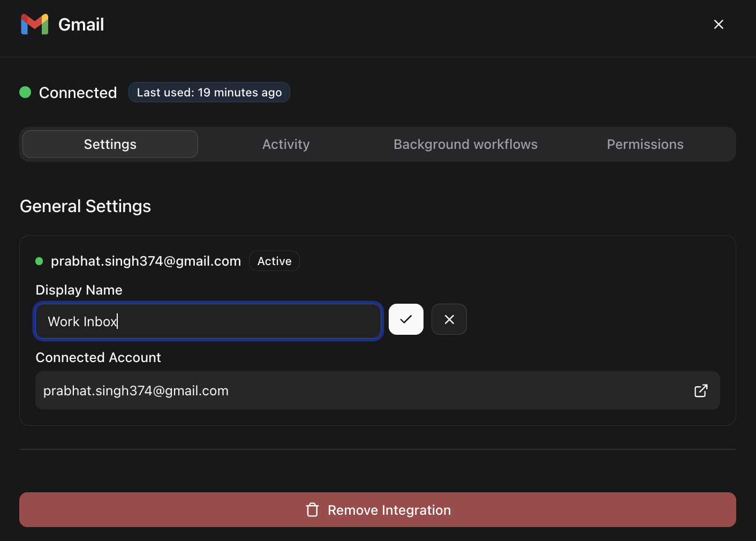This screenshot has width=756, height=541.
Task: Click the trash icon on Remove Integration
Action: (x=312, y=510)
